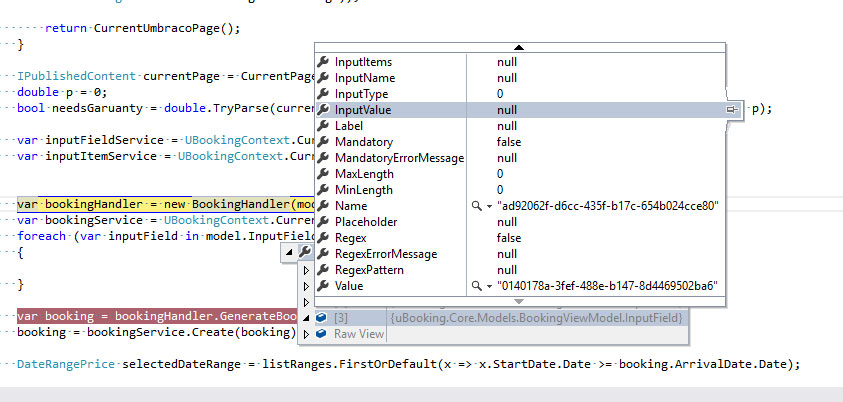Click the [3] index label
The image size is (843, 402).
(x=341, y=318)
